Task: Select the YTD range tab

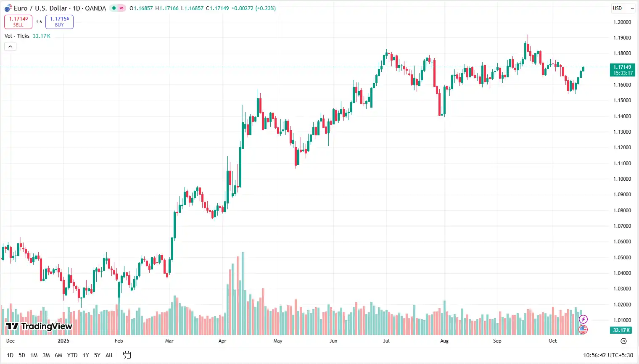Action: (72, 355)
